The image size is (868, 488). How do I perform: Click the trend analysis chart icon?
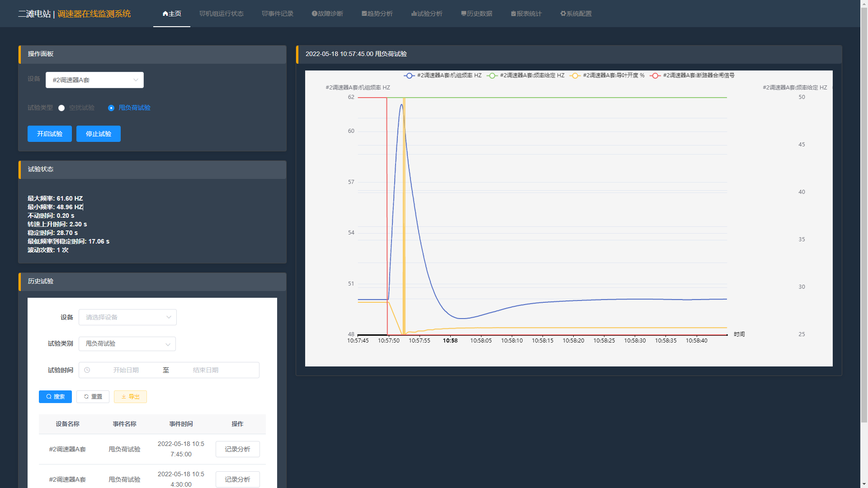point(364,14)
